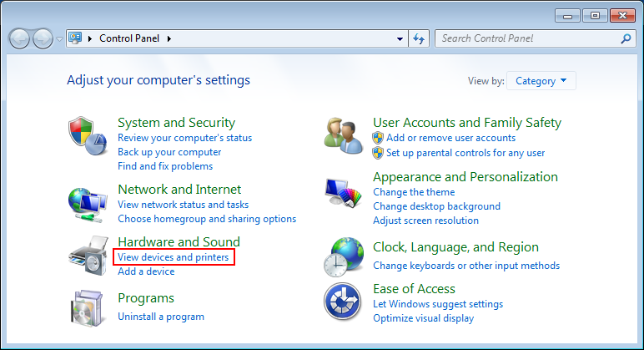This screenshot has height=350, width=644.
Task: Open the View by Category dropdown
Action: 541,81
